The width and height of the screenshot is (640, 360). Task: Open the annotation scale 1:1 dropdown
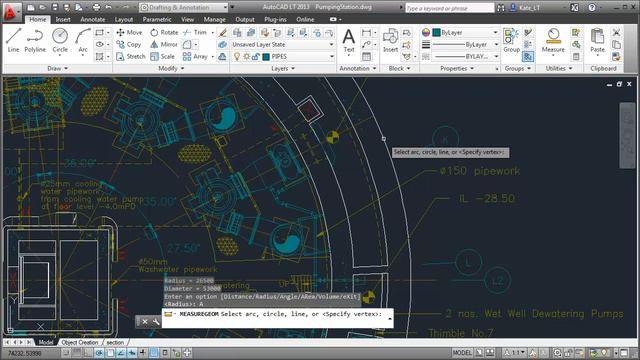click(515, 353)
